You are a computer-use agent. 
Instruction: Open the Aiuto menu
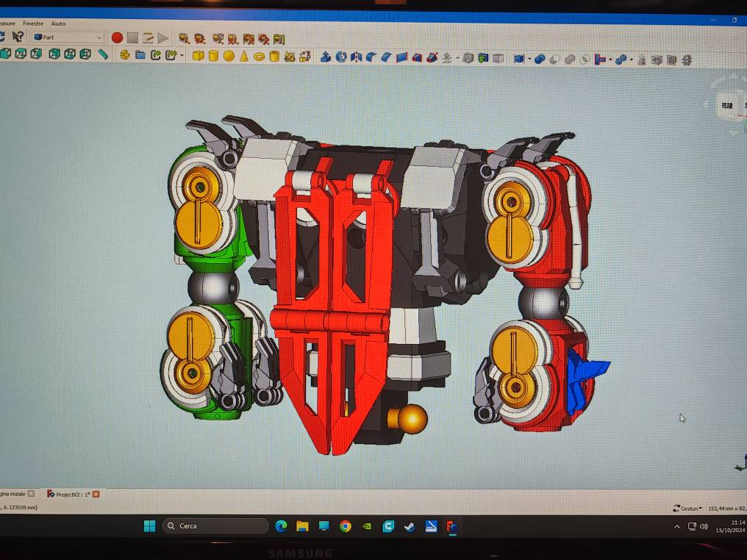(58, 24)
